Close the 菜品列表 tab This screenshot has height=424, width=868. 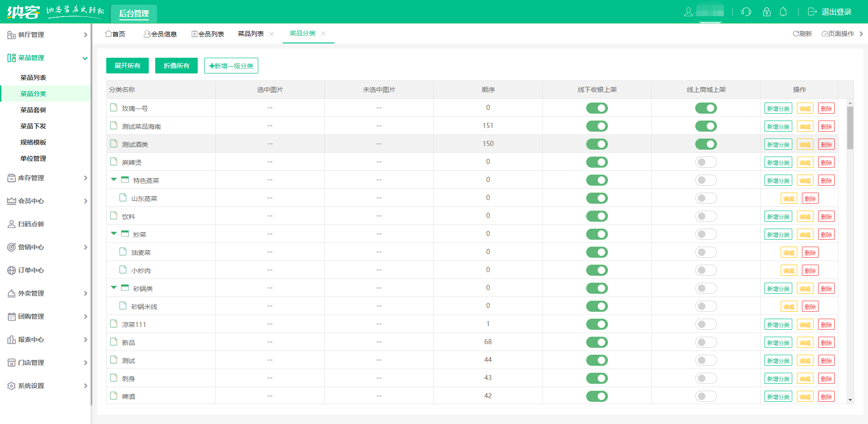click(272, 34)
